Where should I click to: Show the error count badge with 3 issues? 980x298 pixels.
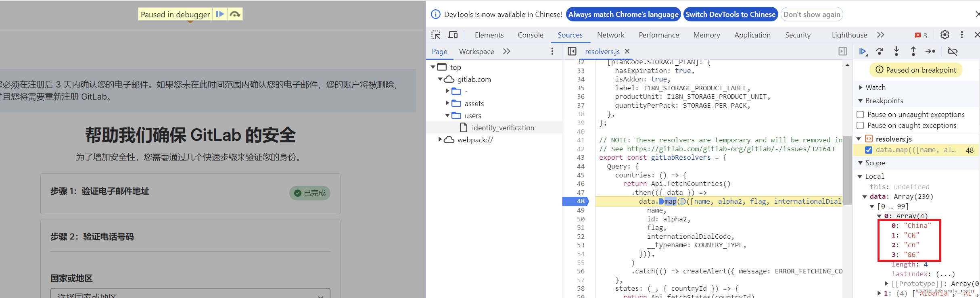pyautogui.click(x=921, y=35)
